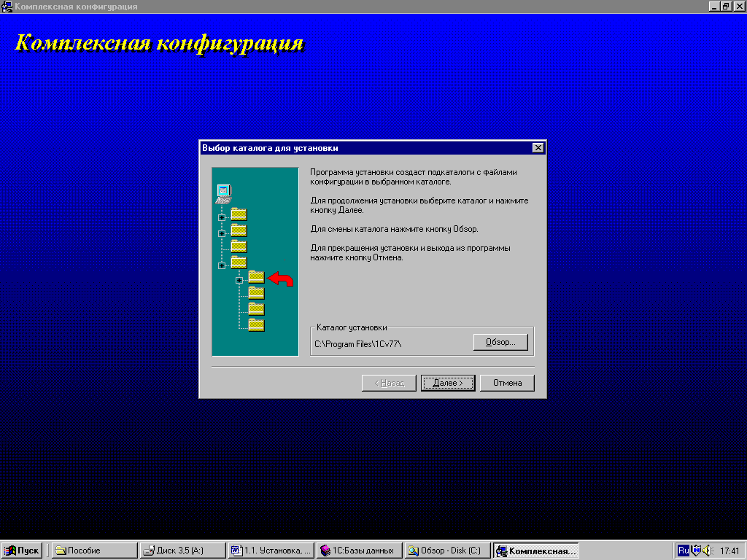Click the Каталог установки group label
This screenshot has width=747, height=560.
[x=352, y=327]
